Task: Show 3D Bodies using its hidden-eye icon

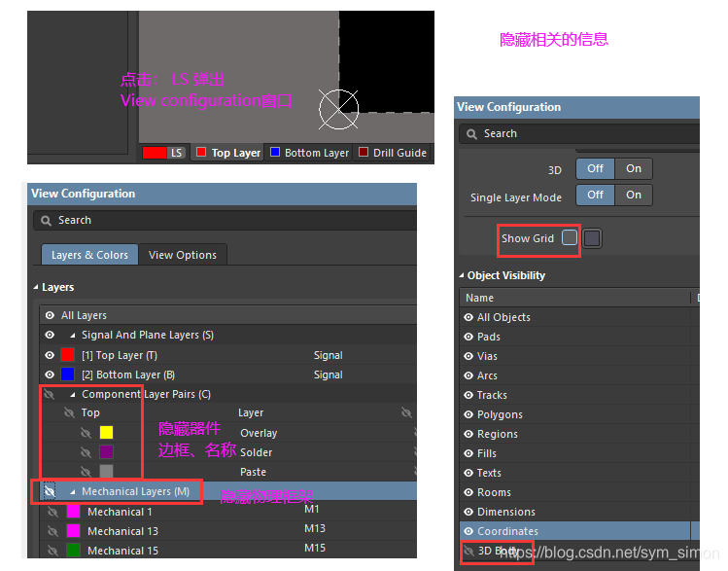Action: tap(468, 551)
